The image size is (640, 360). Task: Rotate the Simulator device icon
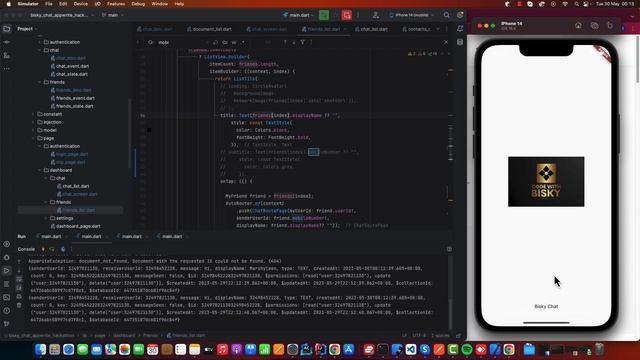click(x=609, y=25)
